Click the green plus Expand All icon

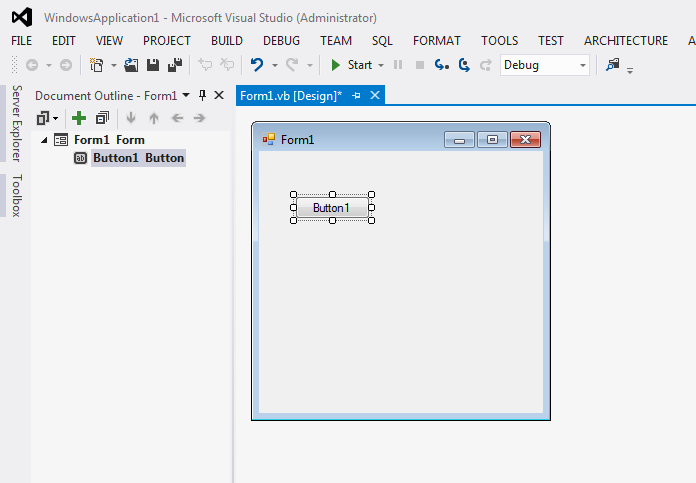79,118
